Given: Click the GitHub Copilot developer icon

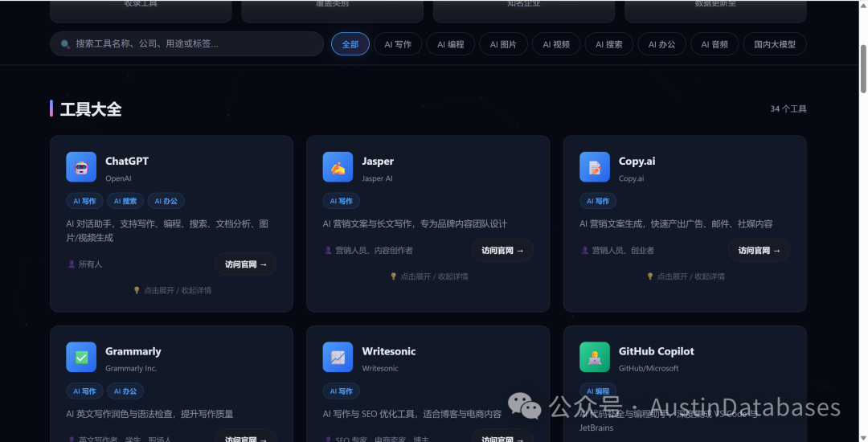Looking at the screenshot, I should 595,357.
